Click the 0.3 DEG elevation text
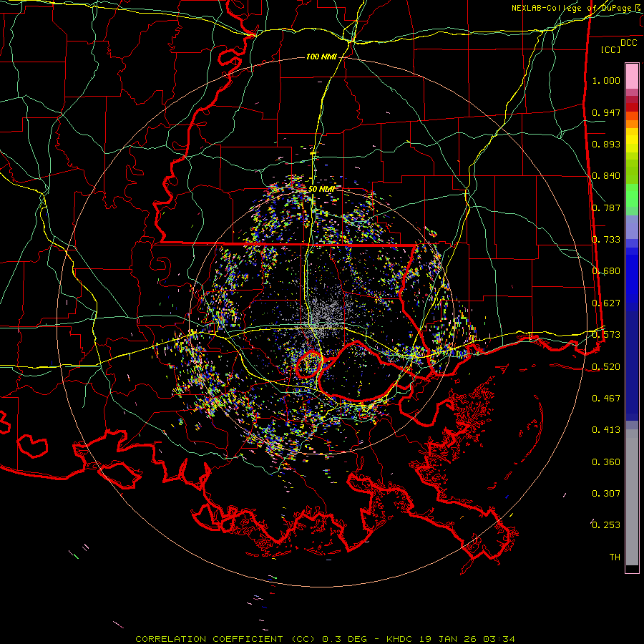The image size is (644, 644). pos(344,639)
